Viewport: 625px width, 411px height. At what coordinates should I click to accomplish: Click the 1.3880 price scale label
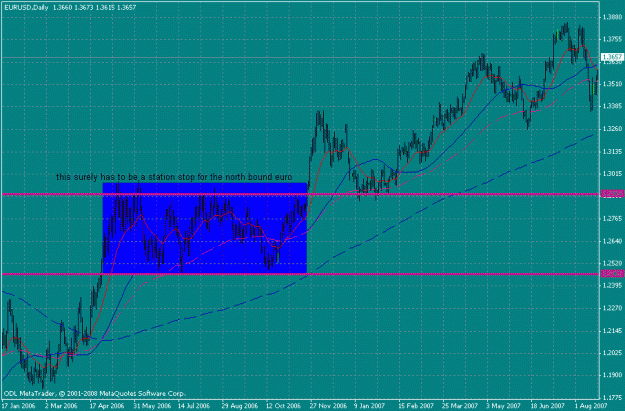coord(612,17)
